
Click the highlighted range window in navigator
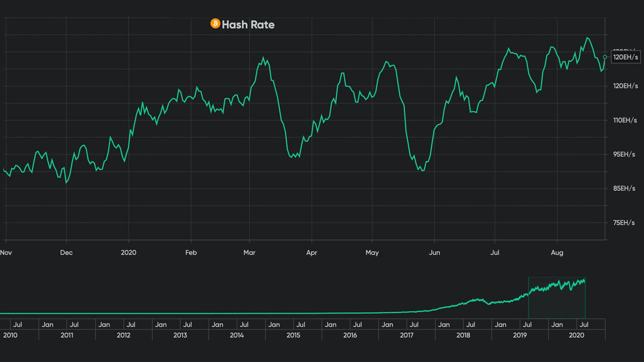556,298
